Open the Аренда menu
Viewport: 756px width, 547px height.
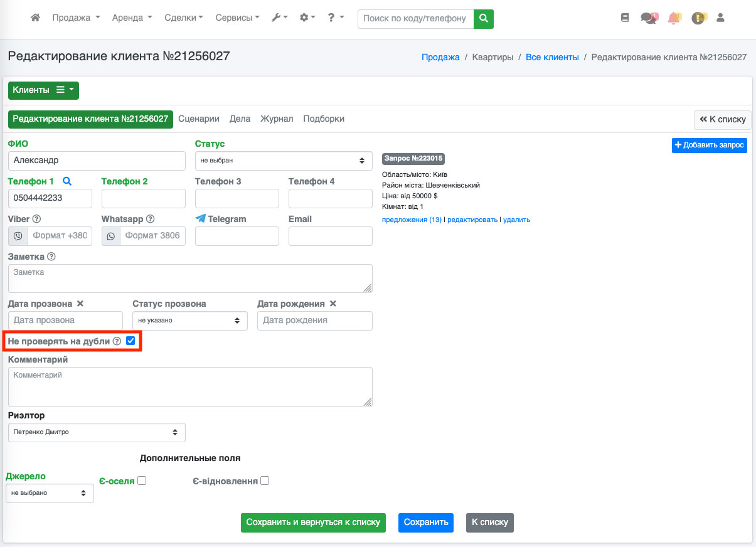tap(132, 18)
